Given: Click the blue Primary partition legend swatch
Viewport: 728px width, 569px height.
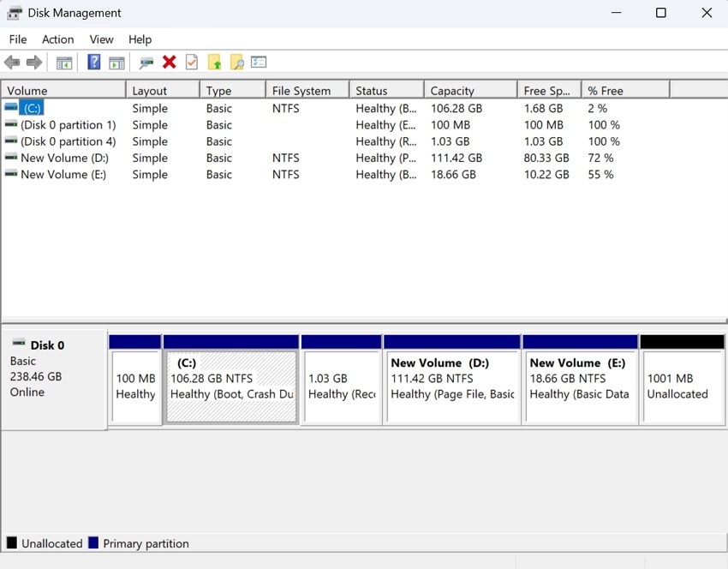Looking at the screenshot, I should click(93, 542).
